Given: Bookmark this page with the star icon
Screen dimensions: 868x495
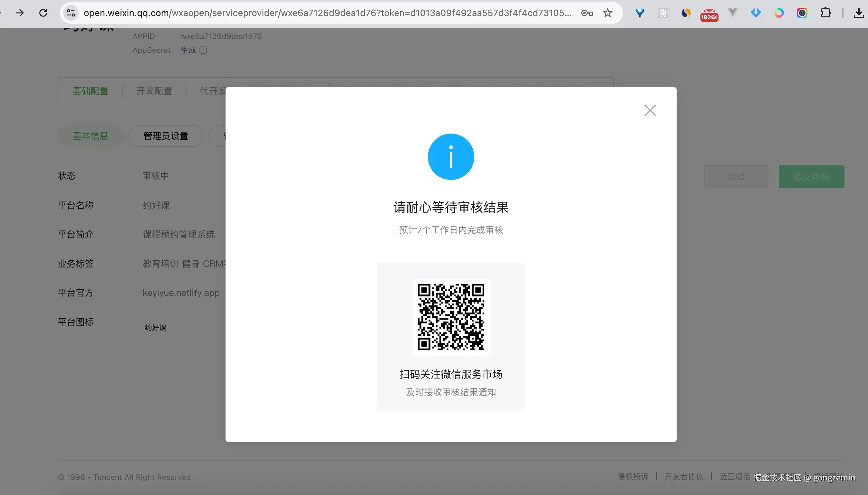Looking at the screenshot, I should pyautogui.click(x=607, y=13).
